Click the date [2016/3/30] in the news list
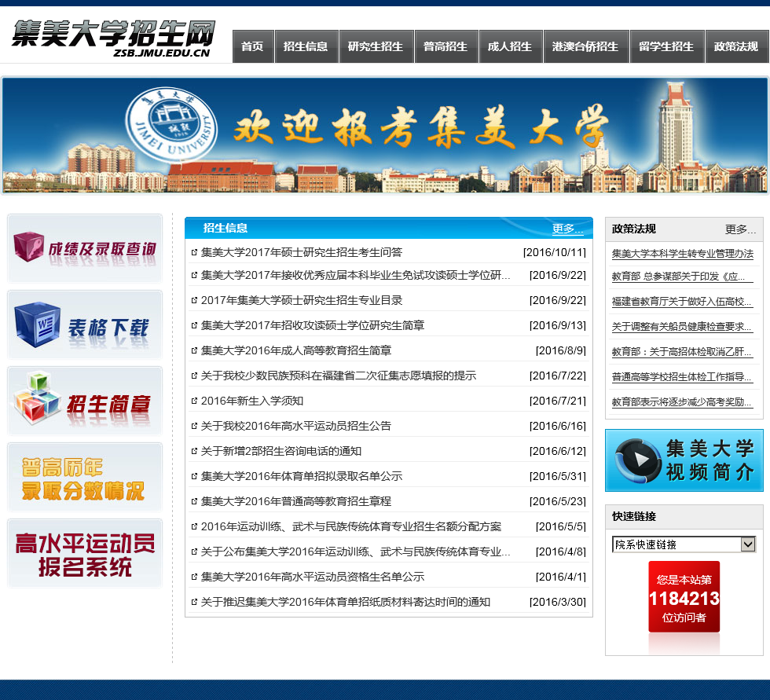Viewport: 770px width, 700px height. 557,602
